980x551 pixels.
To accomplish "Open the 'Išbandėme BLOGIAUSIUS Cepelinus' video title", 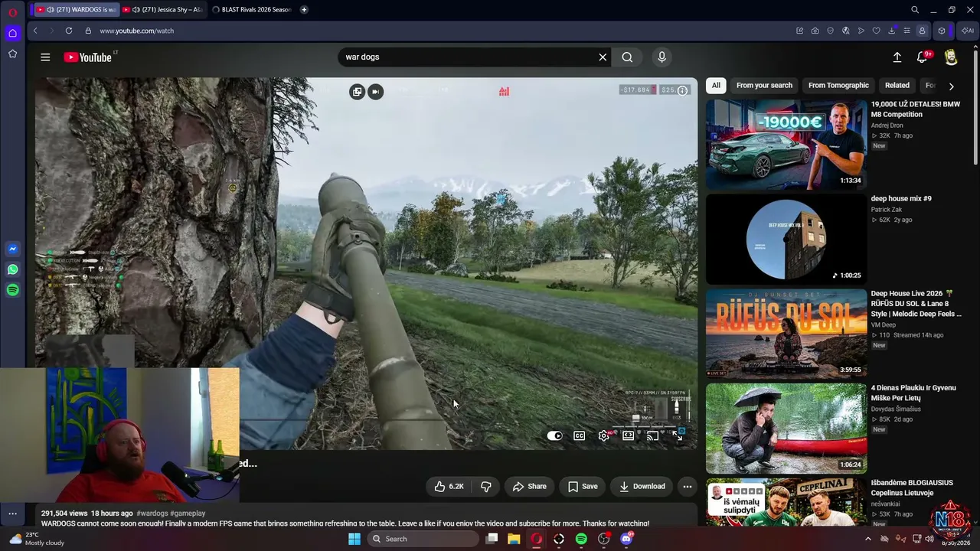I will point(912,488).
